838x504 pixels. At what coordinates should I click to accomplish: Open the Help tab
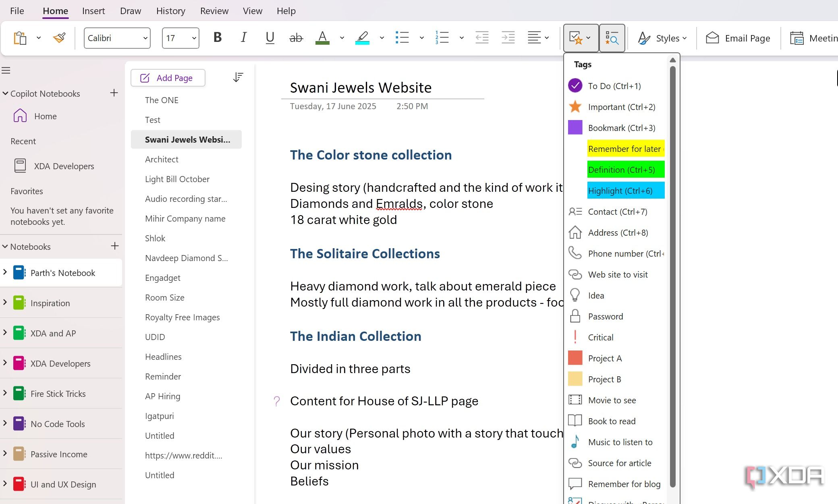point(286,11)
